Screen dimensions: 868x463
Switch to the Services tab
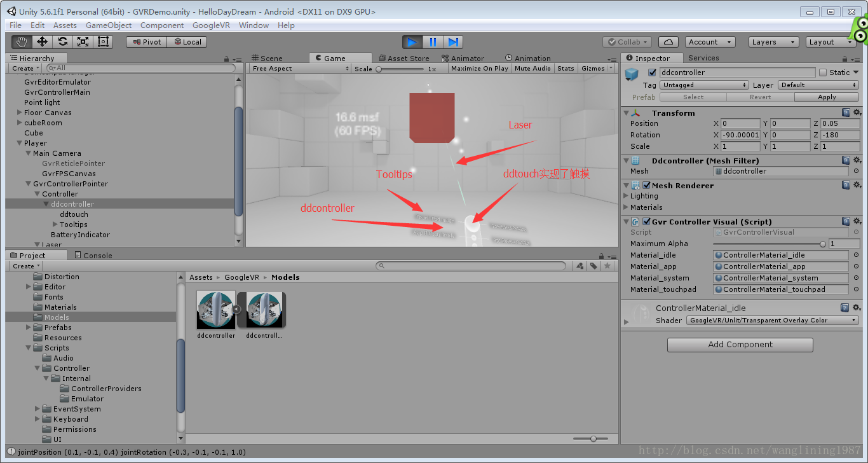[x=703, y=58]
